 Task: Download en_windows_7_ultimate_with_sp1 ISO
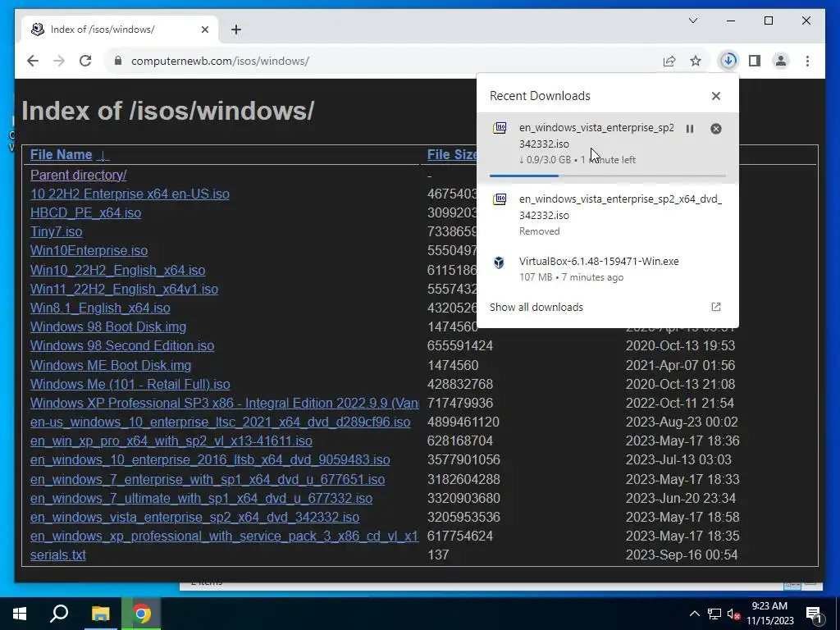click(202, 498)
